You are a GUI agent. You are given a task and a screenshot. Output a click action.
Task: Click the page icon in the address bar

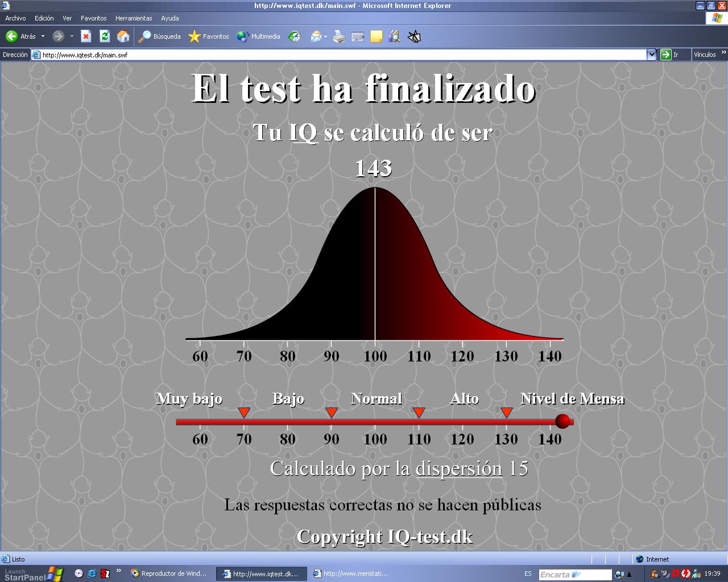tap(36, 55)
